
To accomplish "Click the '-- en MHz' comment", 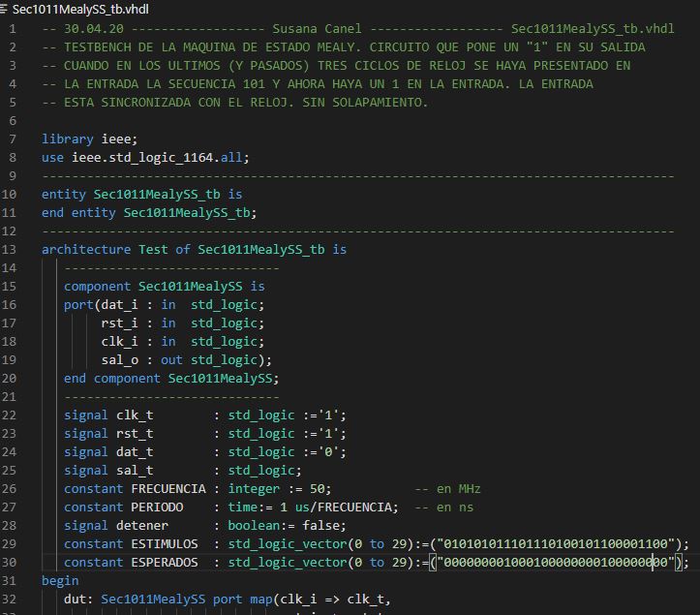I will 447,489.
